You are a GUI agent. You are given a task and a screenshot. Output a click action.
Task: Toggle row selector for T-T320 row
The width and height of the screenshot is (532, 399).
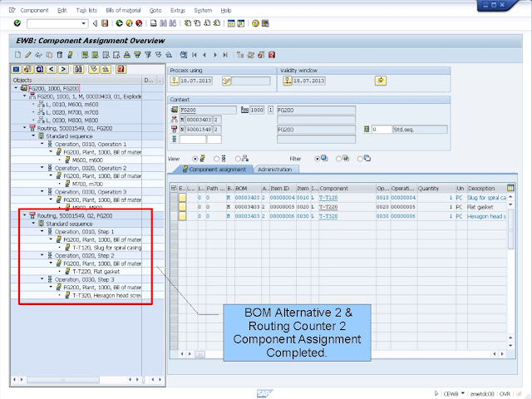[x=174, y=216]
